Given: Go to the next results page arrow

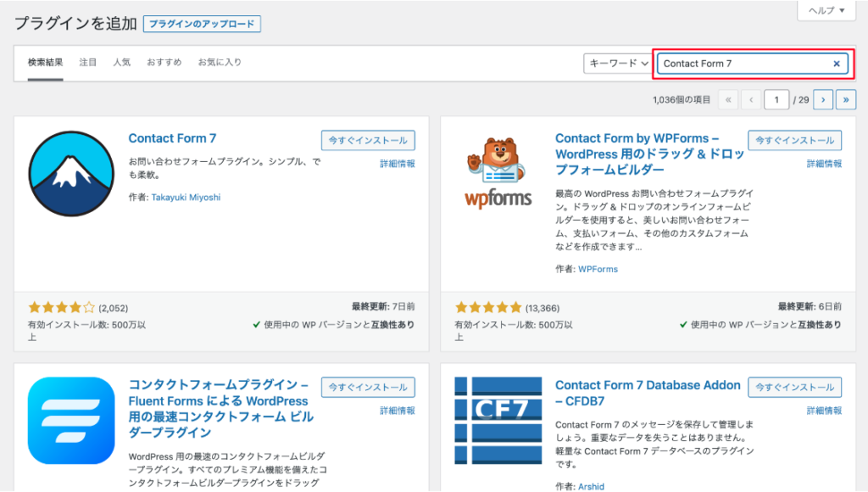Looking at the screenshot, I should (x=822, y=100).
